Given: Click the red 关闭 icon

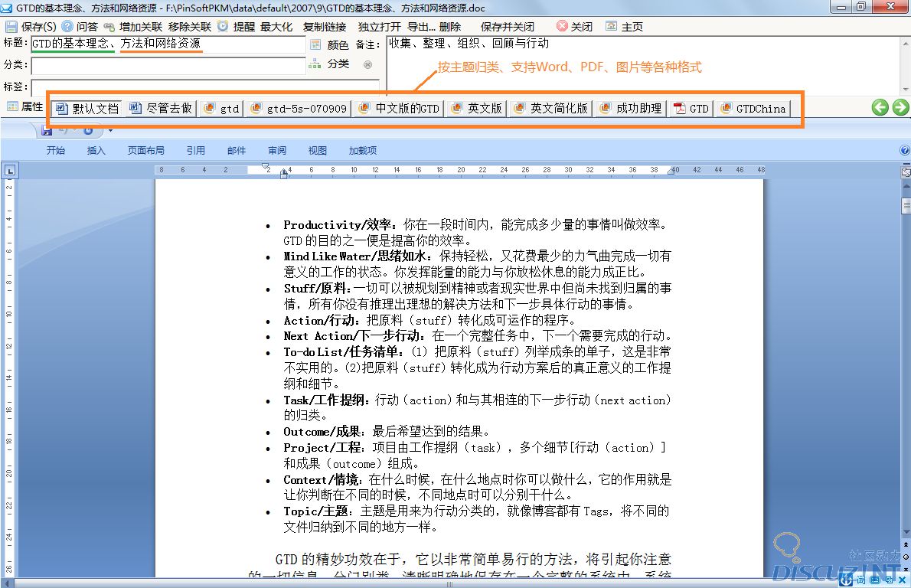Looking at the screenshot, I should (x=563, y=26).
